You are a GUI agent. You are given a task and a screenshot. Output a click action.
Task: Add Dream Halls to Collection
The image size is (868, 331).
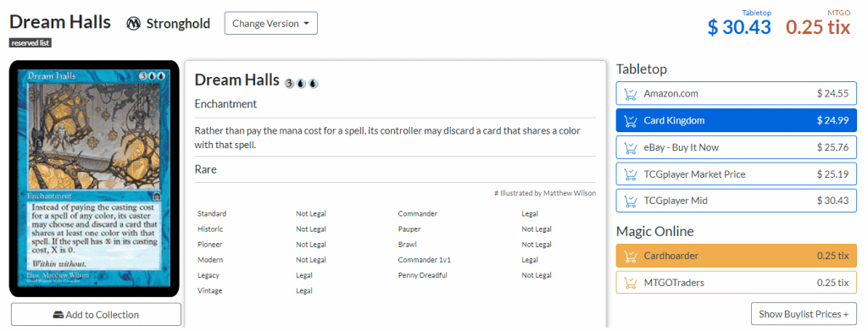coord(97,314)
